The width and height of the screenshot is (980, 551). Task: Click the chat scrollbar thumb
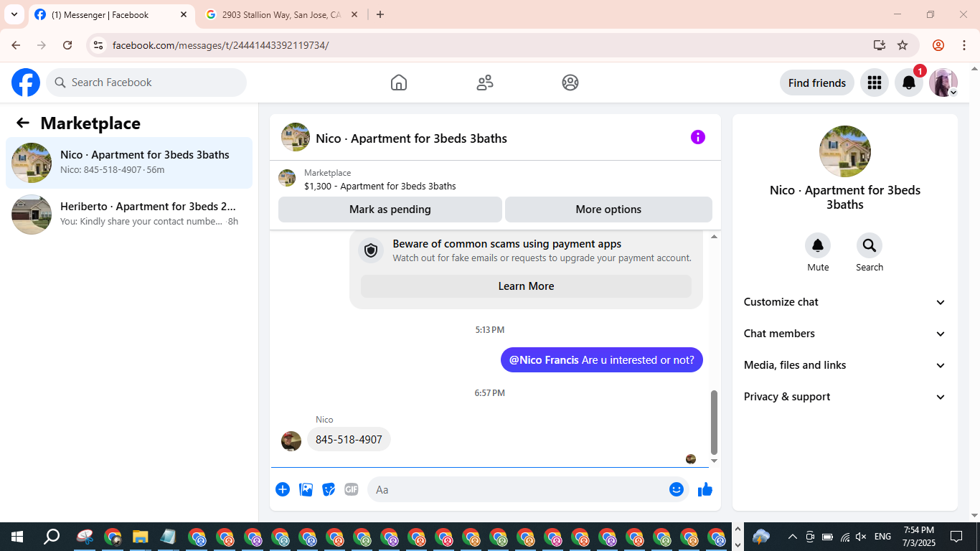(x=714, y=423)
